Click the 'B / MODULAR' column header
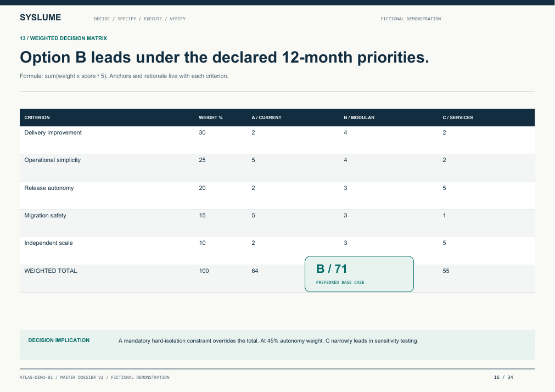Screen dimensions: 555x392 point(359,117)
